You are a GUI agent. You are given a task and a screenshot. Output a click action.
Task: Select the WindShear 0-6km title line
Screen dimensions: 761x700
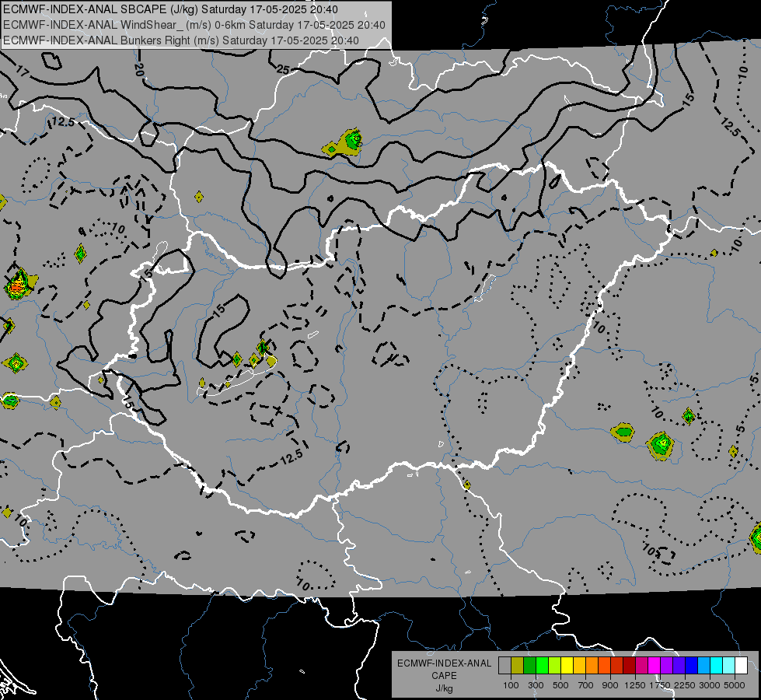click(x=194, y=25)
